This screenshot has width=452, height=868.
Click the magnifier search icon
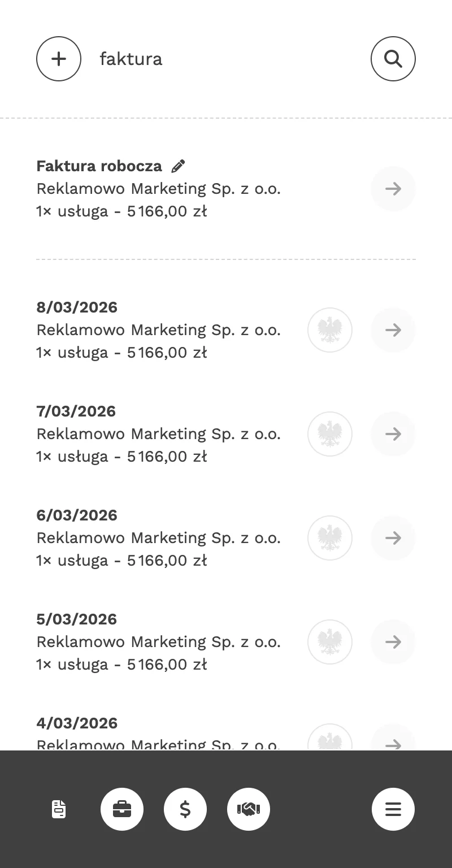pos(393,59)
